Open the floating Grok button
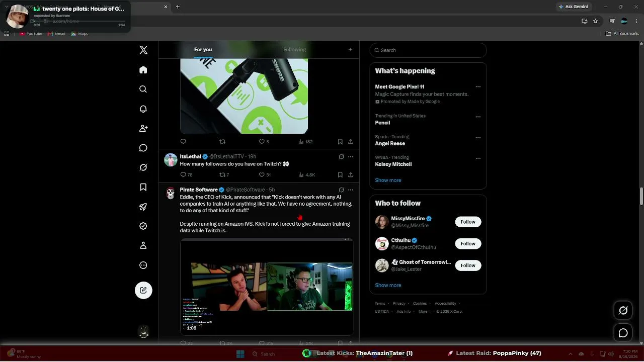The image size is (644, 362). click(623, 311)
